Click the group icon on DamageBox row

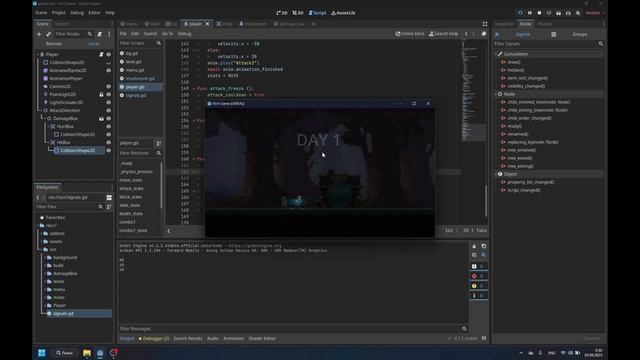[101, 118]
